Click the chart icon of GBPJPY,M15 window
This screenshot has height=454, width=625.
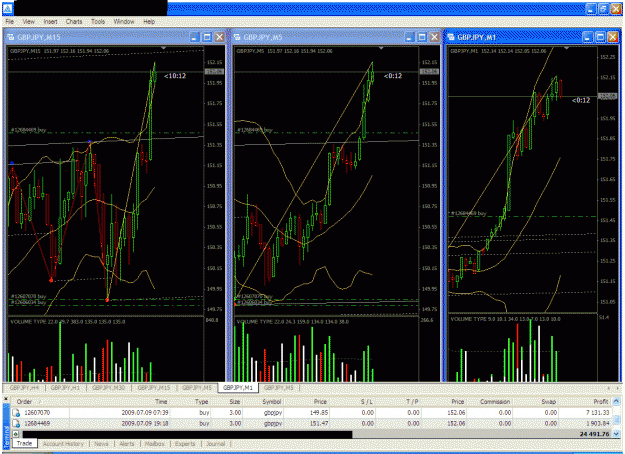[x=11, y=37]
